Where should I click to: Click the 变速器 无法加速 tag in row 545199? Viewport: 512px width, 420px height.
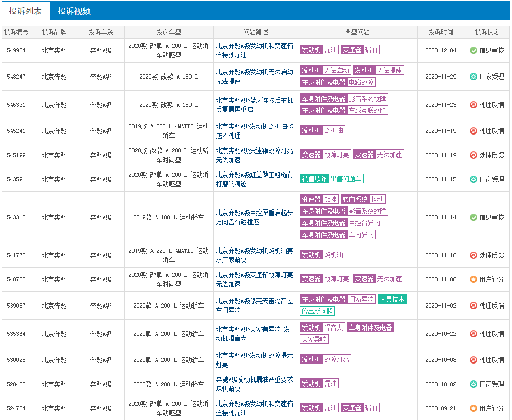tap(379, 155)
